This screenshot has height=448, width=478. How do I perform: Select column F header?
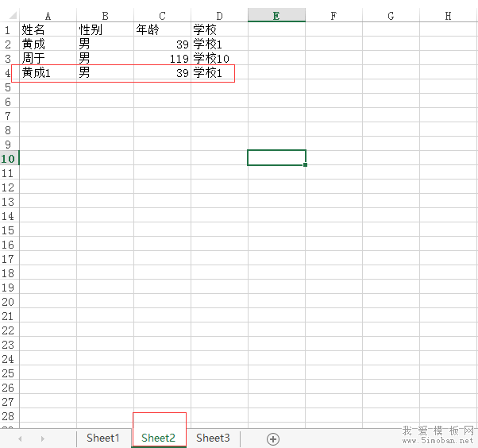pyautogui.click(x=333, y=16)
